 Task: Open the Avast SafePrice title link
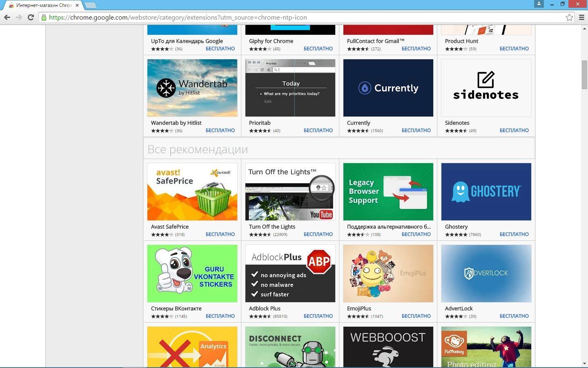[x=170, y=227]
